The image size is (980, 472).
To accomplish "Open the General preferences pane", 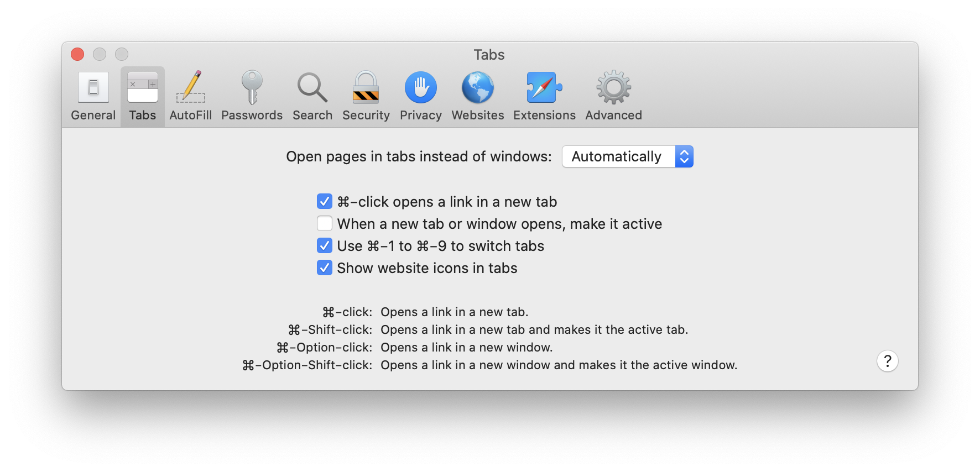I will point(93,97).
